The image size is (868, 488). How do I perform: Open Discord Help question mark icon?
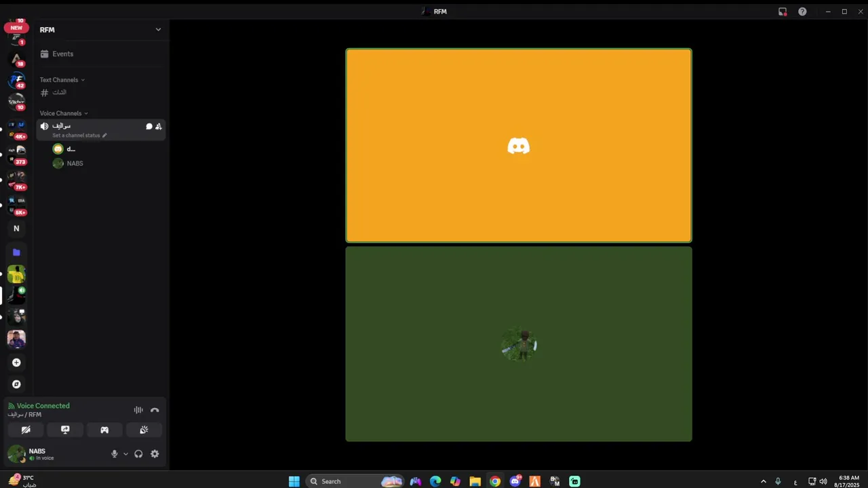click(802, 12)
